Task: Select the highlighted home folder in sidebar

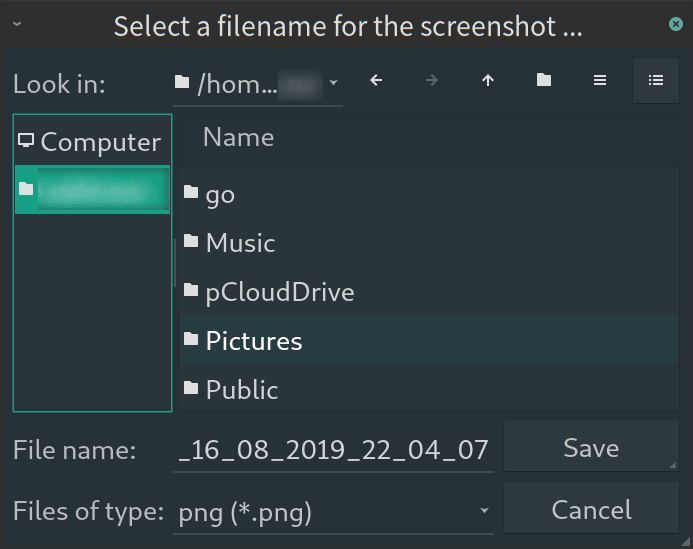Action: tap(92, 190)
